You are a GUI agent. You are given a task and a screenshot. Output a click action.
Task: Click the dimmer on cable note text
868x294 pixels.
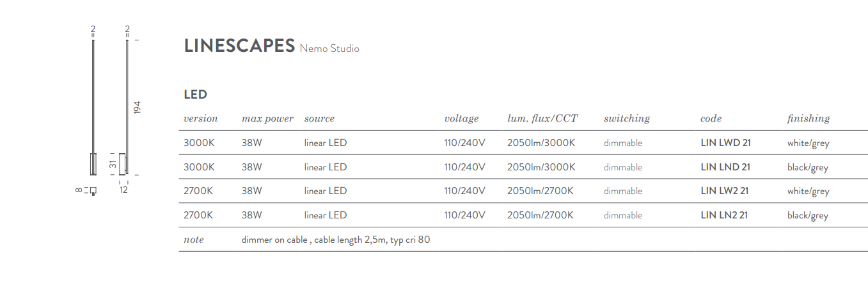[335, 240]
